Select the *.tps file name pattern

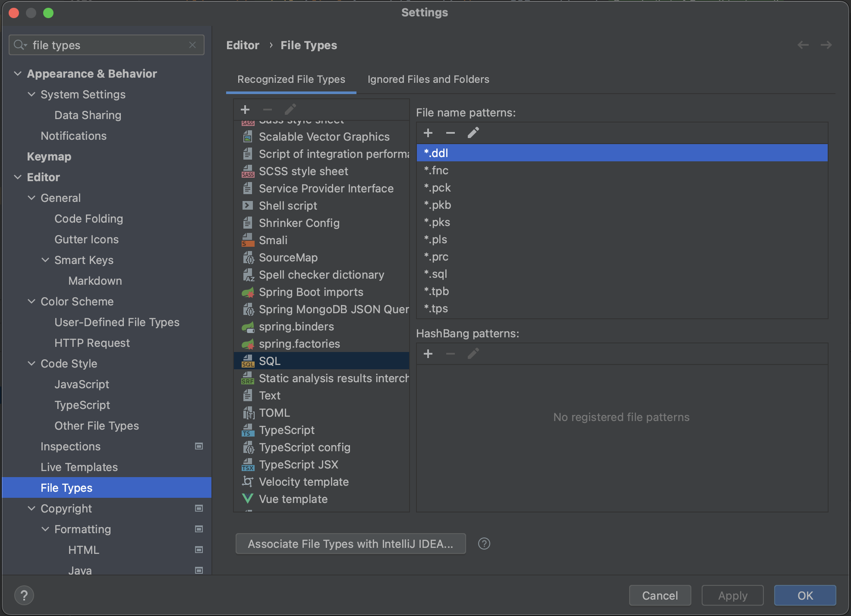pyautogui.click(x=622, y=308)
